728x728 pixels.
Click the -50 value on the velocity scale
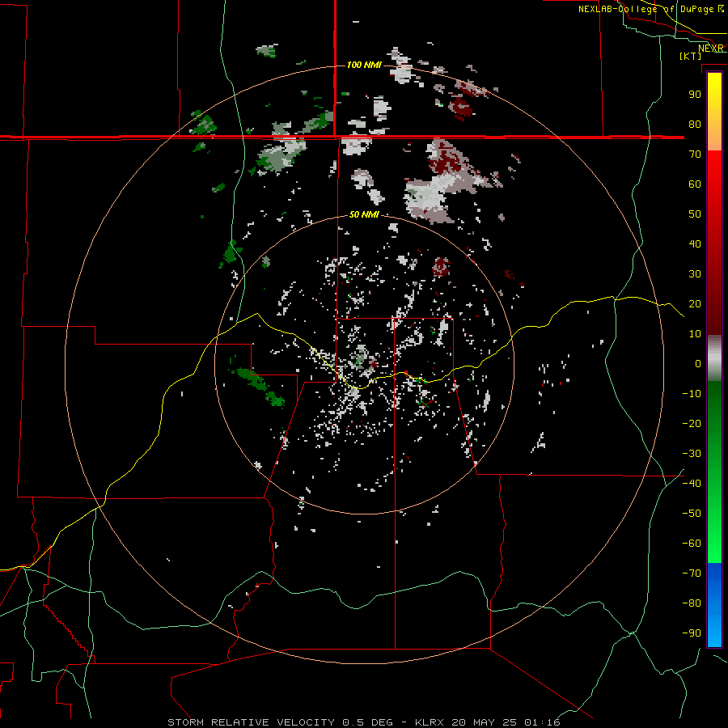[x=692, y=514]
